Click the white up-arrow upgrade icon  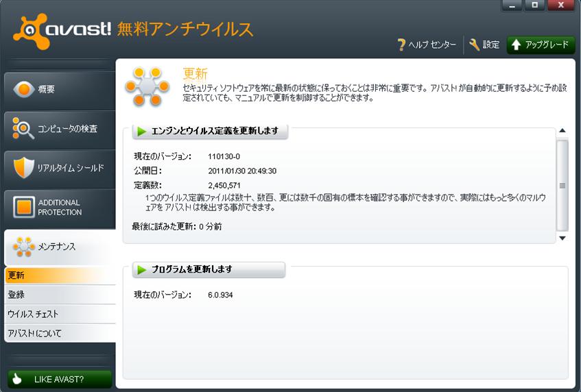(516, 45)
